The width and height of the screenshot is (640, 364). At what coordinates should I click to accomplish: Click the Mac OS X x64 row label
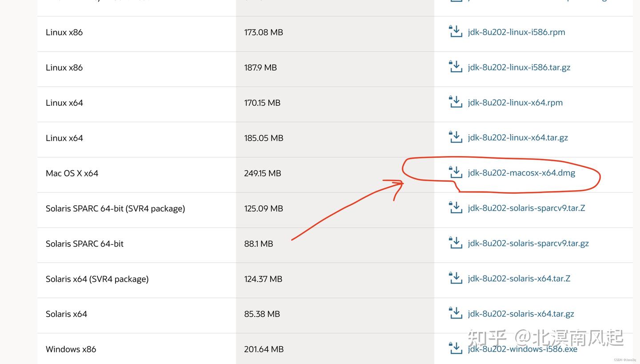click(x=72, y=173)
